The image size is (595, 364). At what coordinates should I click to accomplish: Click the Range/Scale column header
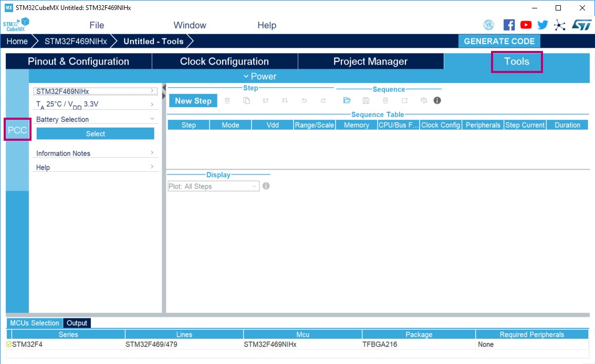tap(315, 125)
